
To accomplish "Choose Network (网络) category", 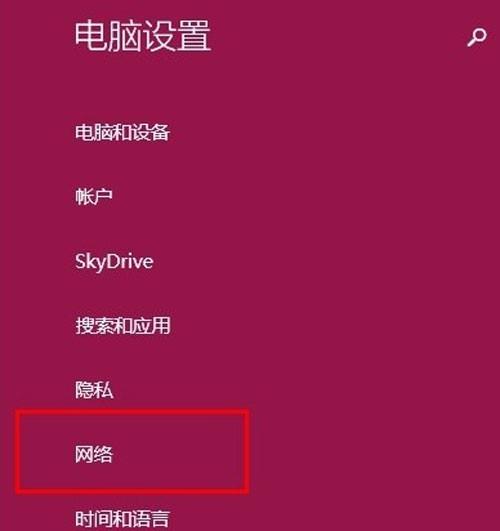I will pos(93,454).
